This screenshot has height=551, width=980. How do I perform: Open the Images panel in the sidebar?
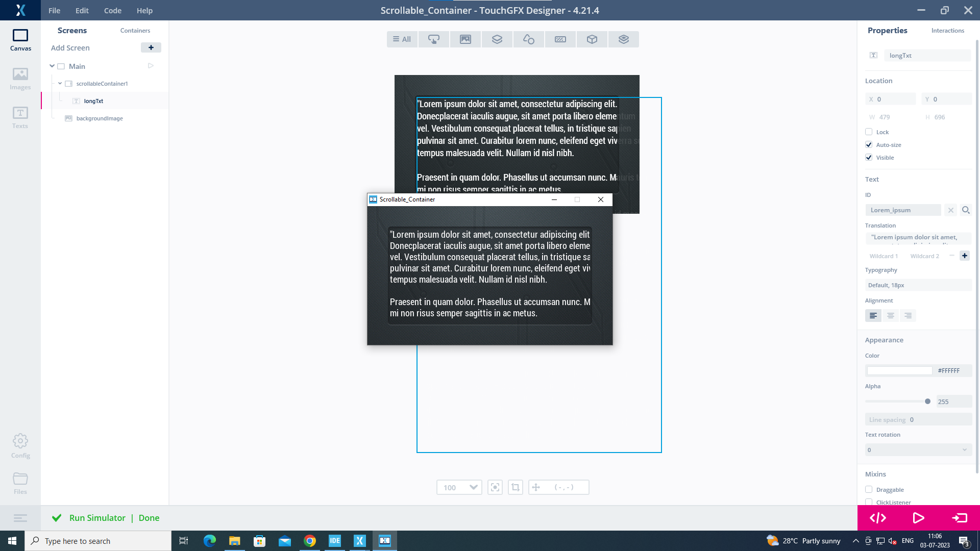20,79
